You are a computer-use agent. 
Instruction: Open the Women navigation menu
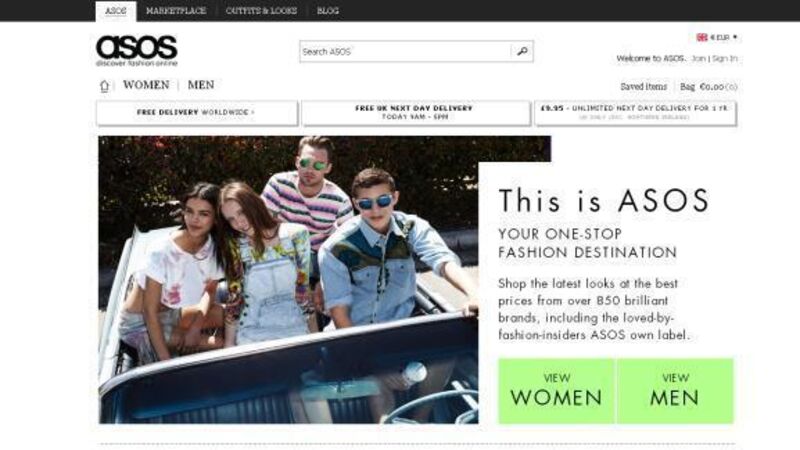point(146,86)
